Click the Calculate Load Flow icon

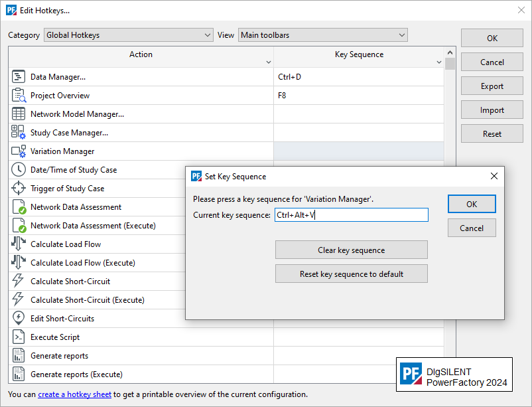[x=19, y=244]
